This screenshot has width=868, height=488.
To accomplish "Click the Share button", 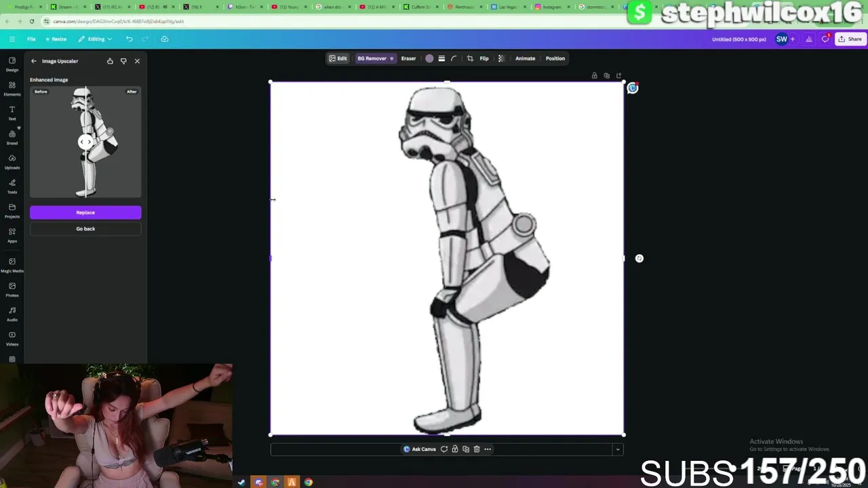I will pyautogui.click(x=850, y=39).
